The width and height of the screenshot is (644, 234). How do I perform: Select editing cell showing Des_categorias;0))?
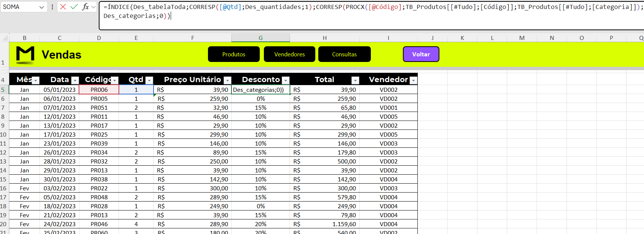click(261, 90)
